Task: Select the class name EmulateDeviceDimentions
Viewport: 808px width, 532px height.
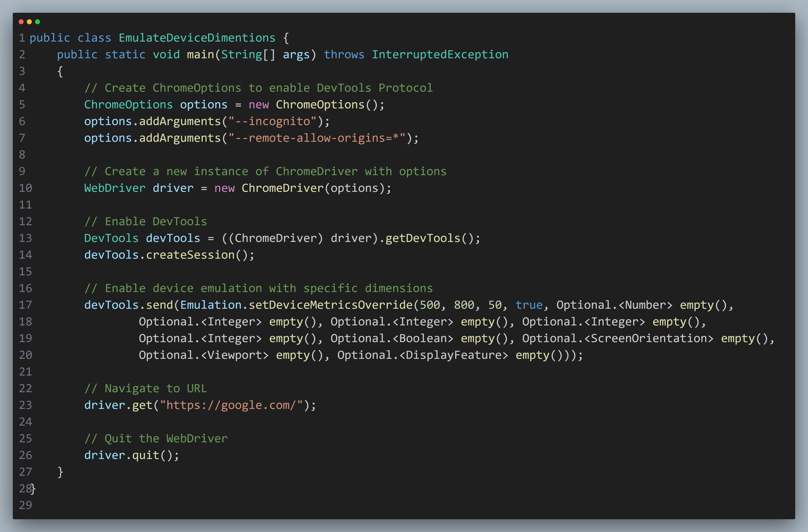Action: click(197, 38)
